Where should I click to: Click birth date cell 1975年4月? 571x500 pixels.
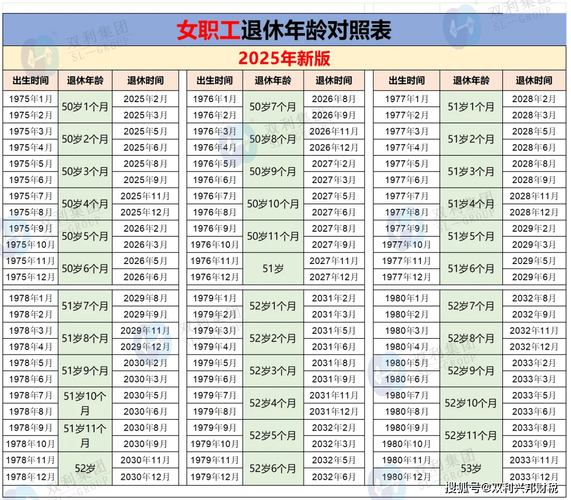pyautogui.click(x=31, y=147)
